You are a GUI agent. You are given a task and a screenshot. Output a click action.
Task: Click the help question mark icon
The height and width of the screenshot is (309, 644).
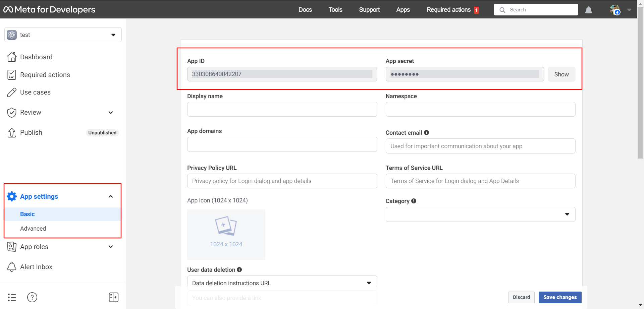coord(32,297)
